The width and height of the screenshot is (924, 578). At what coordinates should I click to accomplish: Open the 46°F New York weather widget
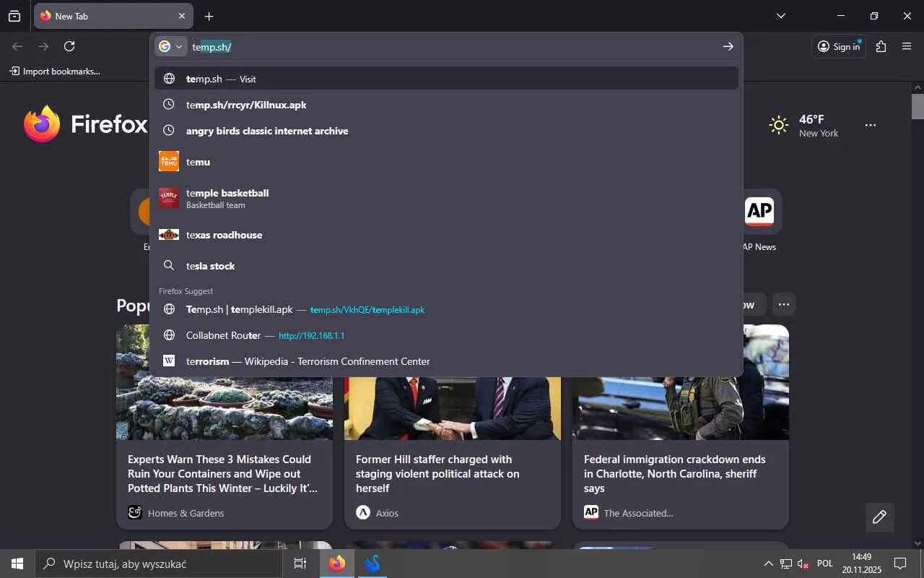[803, 125]
